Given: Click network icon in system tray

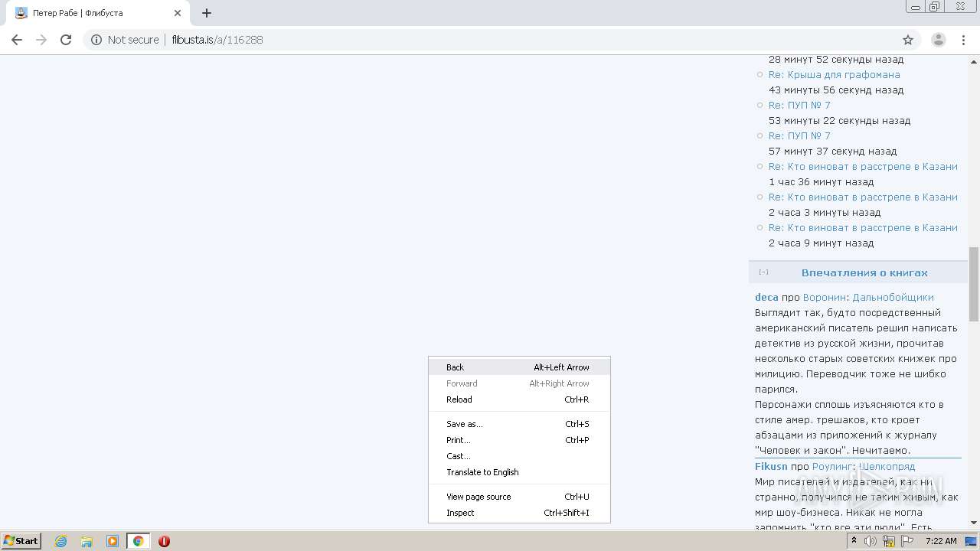Looking at the screenshot, I should (889, 541).
